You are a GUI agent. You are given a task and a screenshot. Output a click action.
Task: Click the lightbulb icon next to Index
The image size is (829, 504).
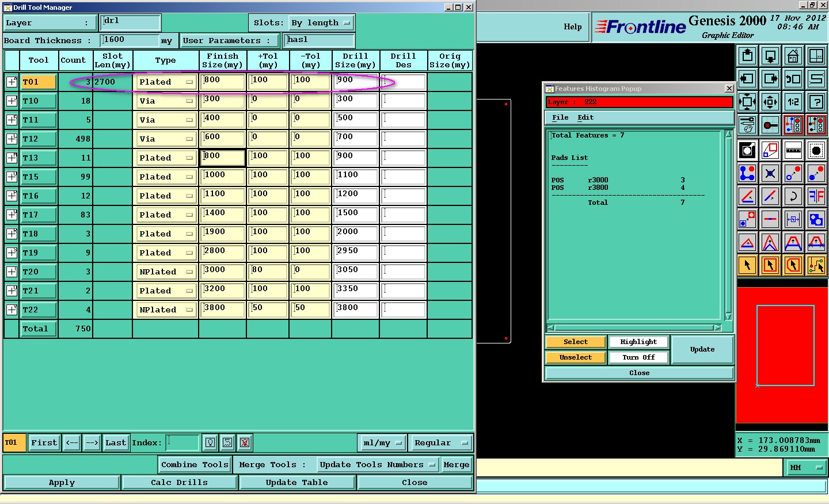(x=210, y=442)
